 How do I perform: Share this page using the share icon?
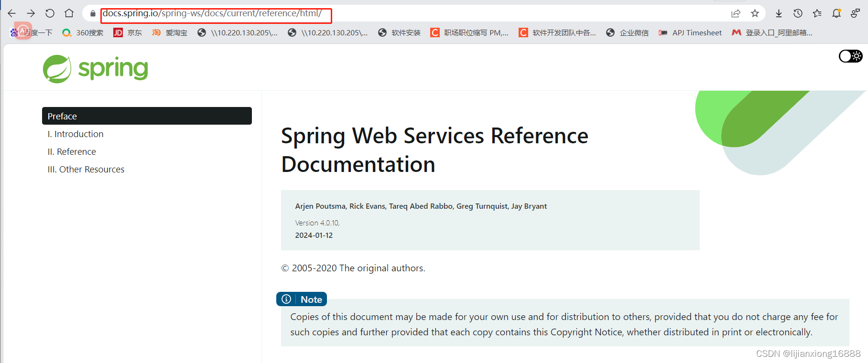pos(736,13)
